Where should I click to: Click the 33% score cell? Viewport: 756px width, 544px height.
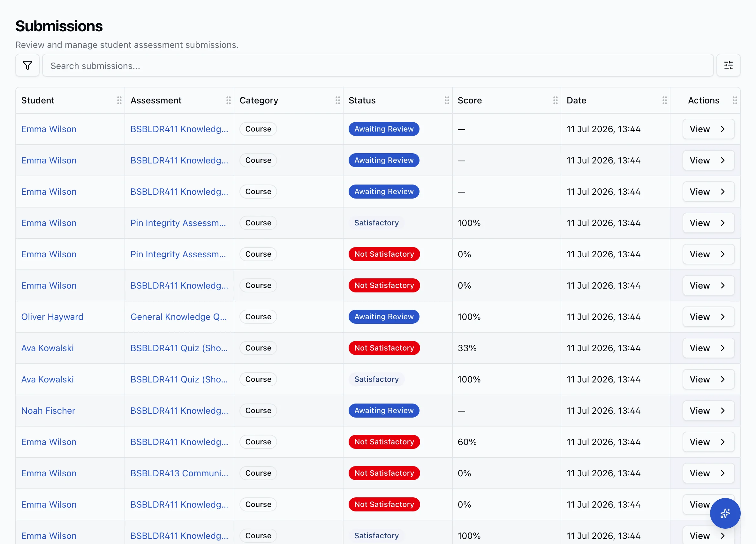[467, 348]
